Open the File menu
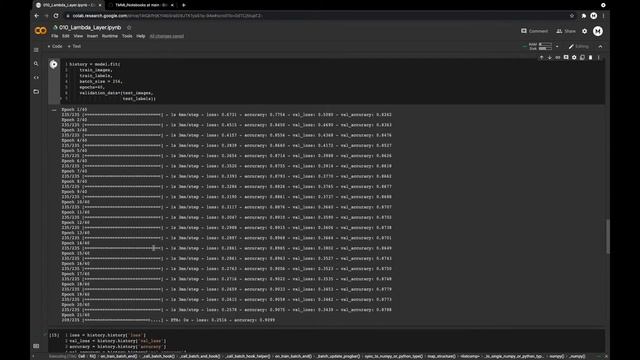This screenshot has width=640, height=360. 55,36
